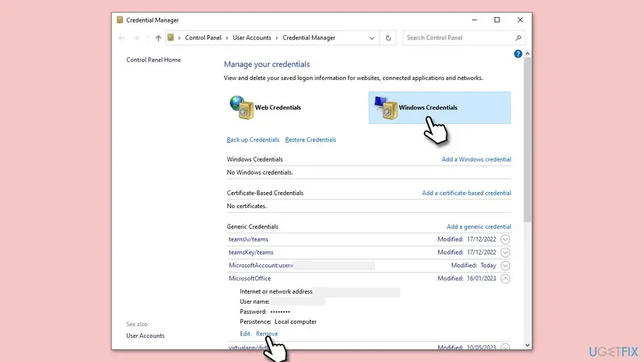Remove the MicrosoftOffice credential

(267, 334)
